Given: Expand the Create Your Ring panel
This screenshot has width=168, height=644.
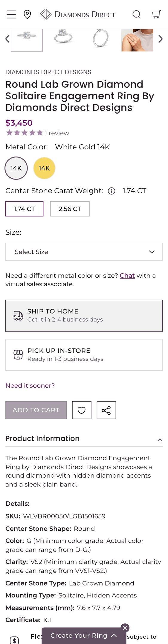Looking at the screenshot, I should [x=84, y=635].
